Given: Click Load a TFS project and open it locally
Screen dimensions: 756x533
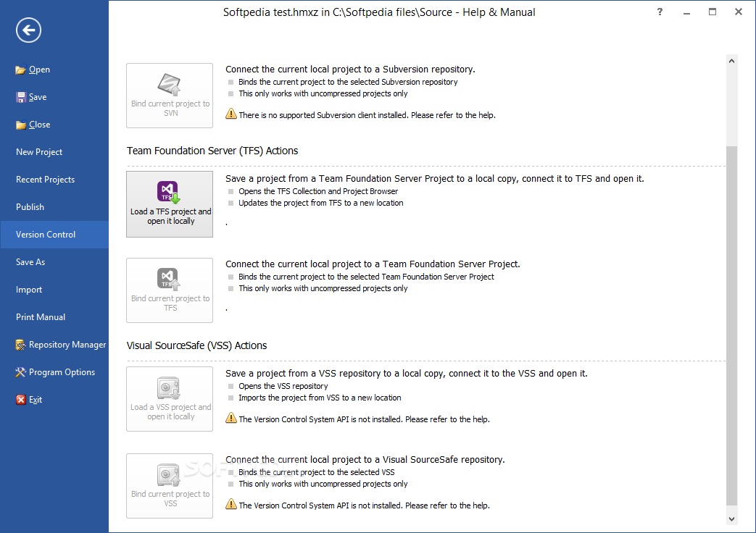Looking at the screenshot, I should (170, 204).
